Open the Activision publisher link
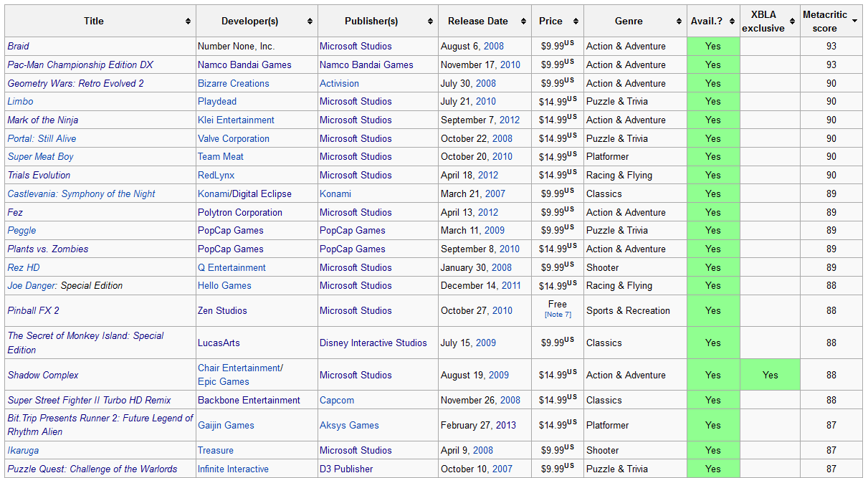The height and width of the screenshot is (478, 868). 339,84
